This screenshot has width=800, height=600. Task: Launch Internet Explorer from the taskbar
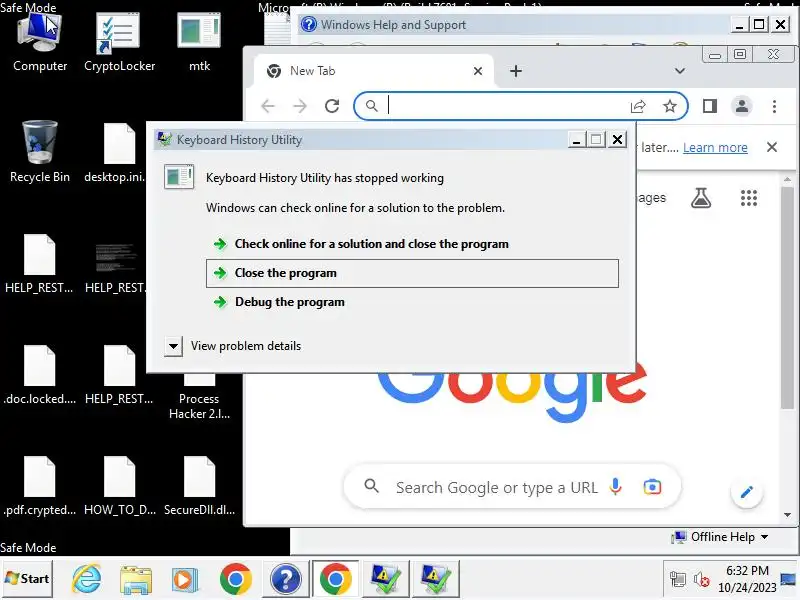click(87, 579)
